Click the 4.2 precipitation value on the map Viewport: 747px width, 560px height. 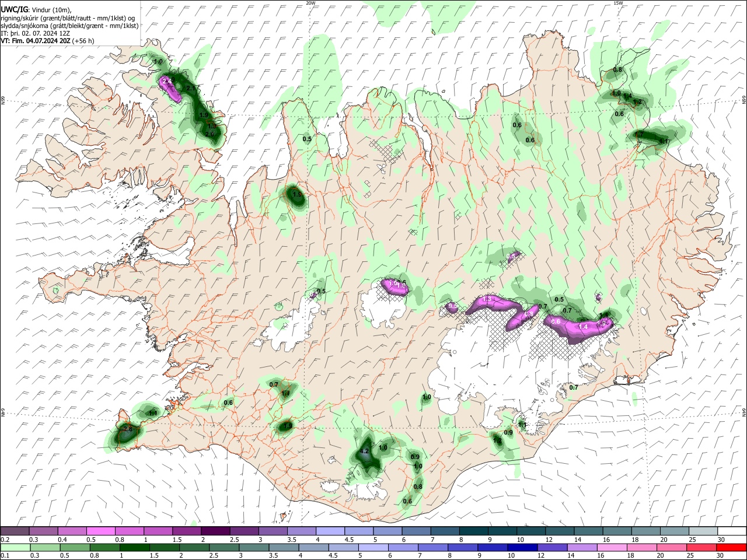click(365, 452)
